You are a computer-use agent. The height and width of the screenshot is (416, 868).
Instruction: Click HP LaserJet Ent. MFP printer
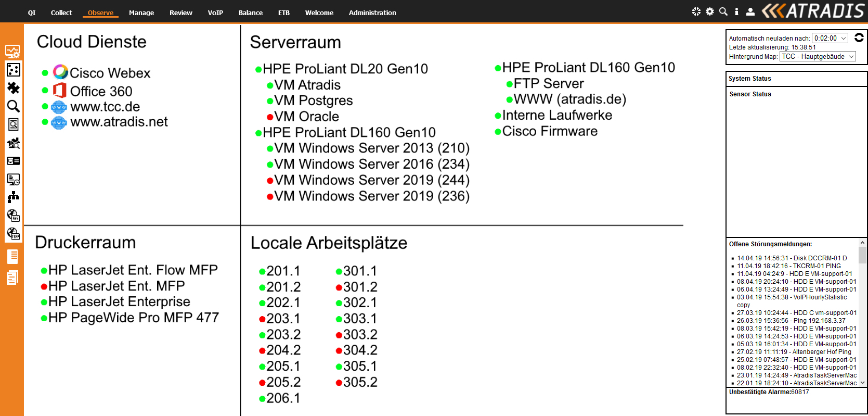click(x=116, y=286)
